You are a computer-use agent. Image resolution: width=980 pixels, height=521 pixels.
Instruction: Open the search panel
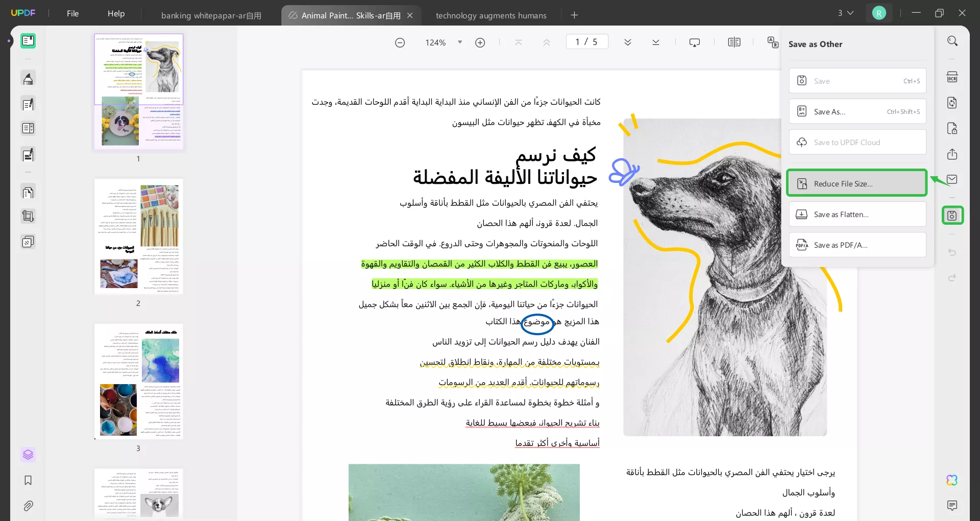pos(952,40)
